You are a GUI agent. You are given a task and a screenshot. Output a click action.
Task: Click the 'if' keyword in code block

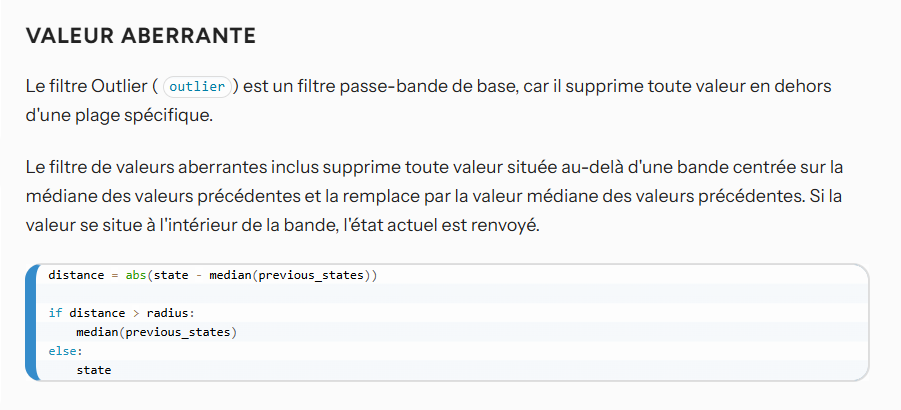[x=55, y=313]
